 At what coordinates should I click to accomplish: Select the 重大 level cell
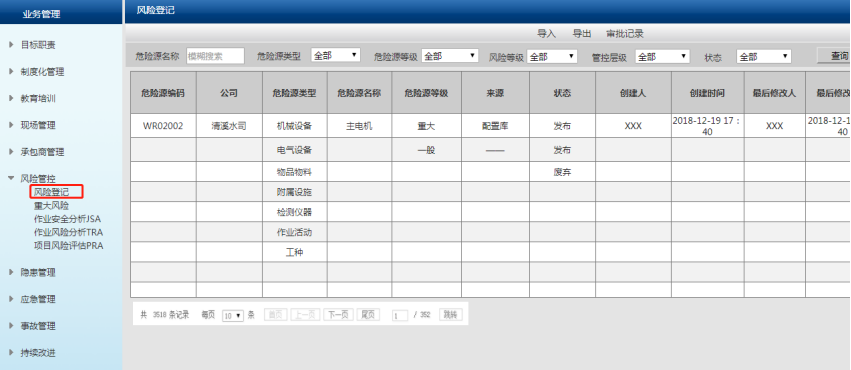(x=427, y=126)
